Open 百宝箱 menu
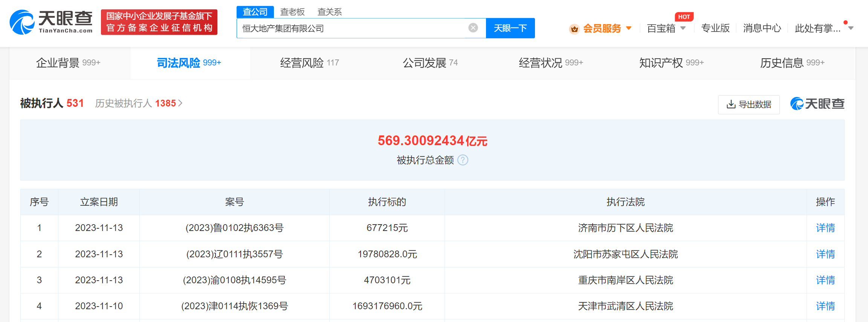The height and width of the screenshot is (322, 868). pyautogui.click(x=661, y=28)
